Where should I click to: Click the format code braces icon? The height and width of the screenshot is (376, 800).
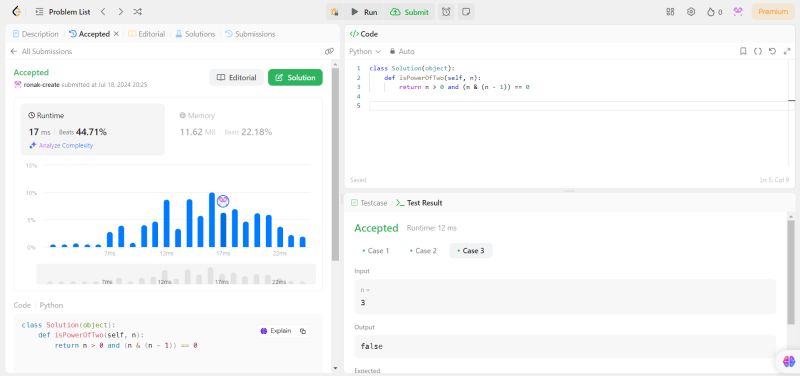coord(758,52)
